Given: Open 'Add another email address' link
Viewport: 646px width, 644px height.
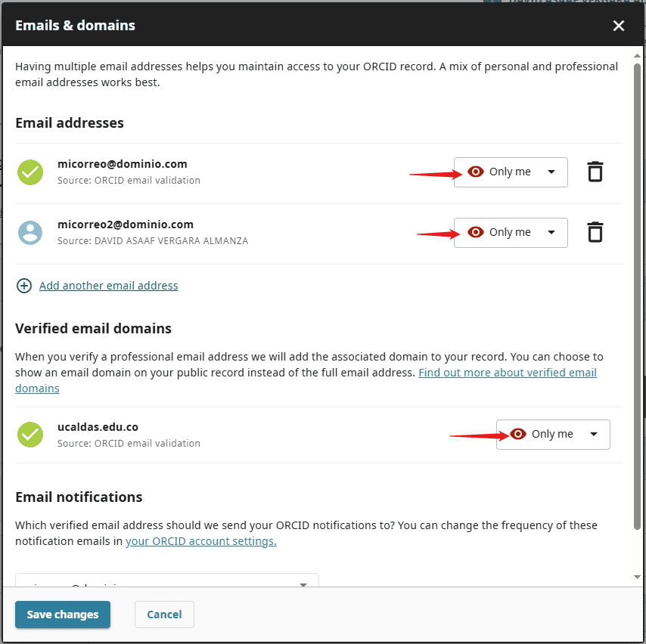Looking at the screenshot, I should (x=109, y=286).
